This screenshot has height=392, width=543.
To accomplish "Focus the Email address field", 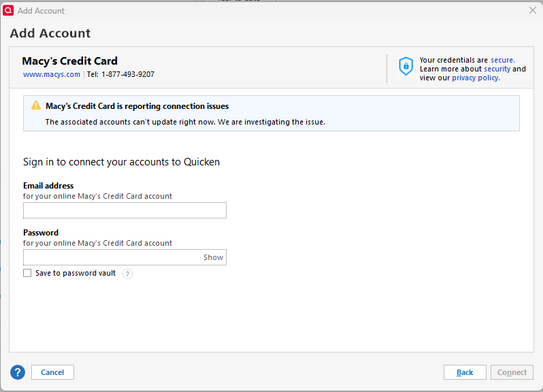I will [x=125, y=210].
